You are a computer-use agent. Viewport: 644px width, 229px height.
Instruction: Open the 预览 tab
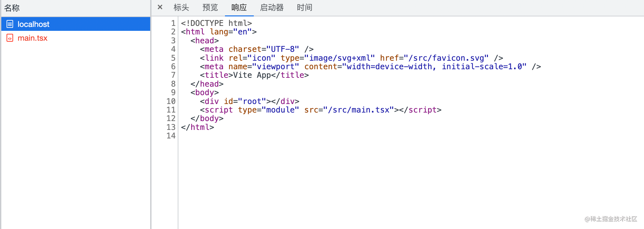pos(210,8)
